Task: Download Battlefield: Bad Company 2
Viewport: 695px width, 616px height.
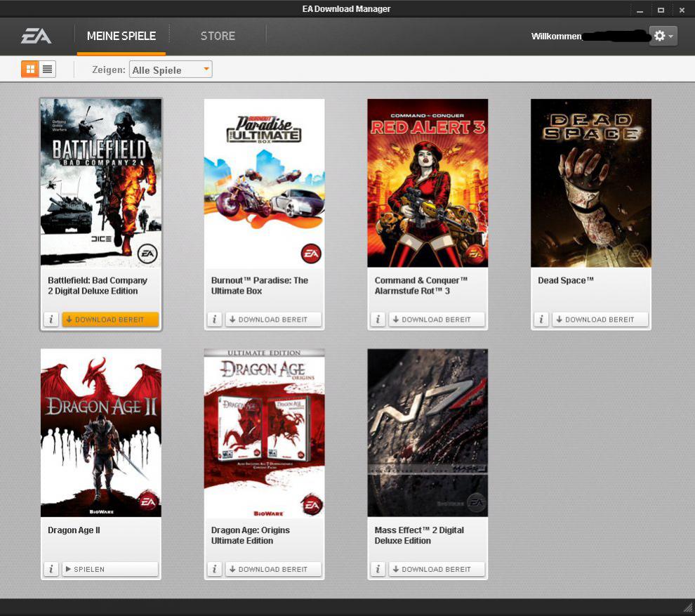Action: tap(110, 320)
